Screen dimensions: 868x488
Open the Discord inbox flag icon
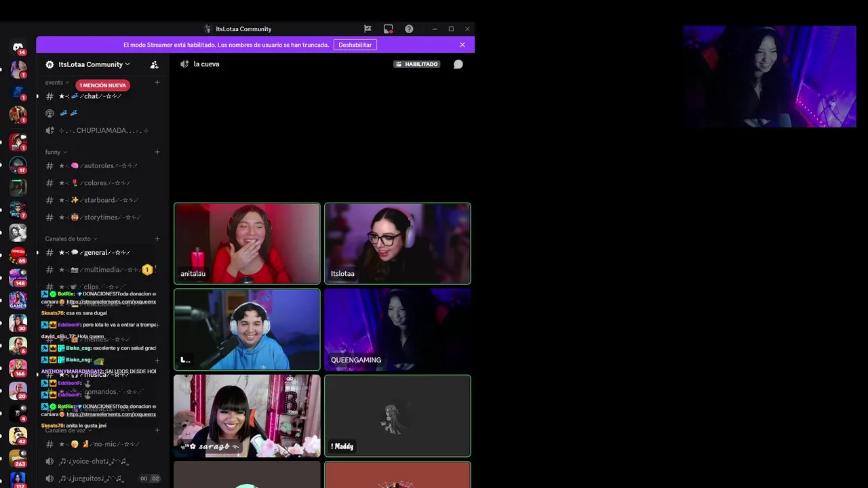(368, 29)
